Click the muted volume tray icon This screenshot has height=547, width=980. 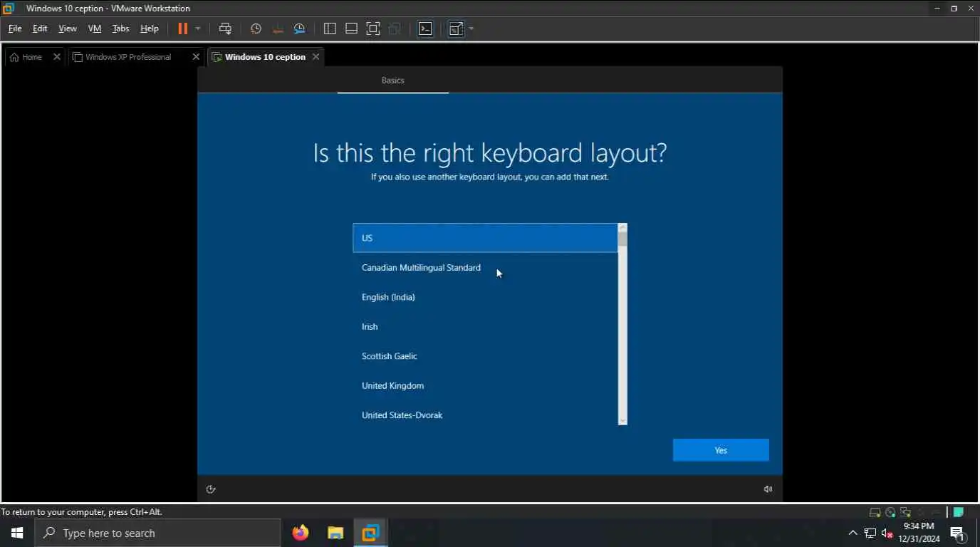click(x=887, y=533)
